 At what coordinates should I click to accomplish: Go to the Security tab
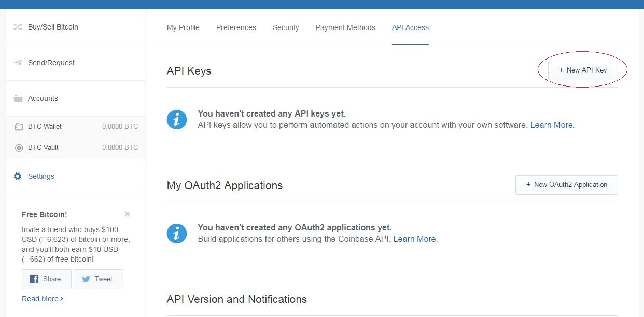tap(286, 27)
